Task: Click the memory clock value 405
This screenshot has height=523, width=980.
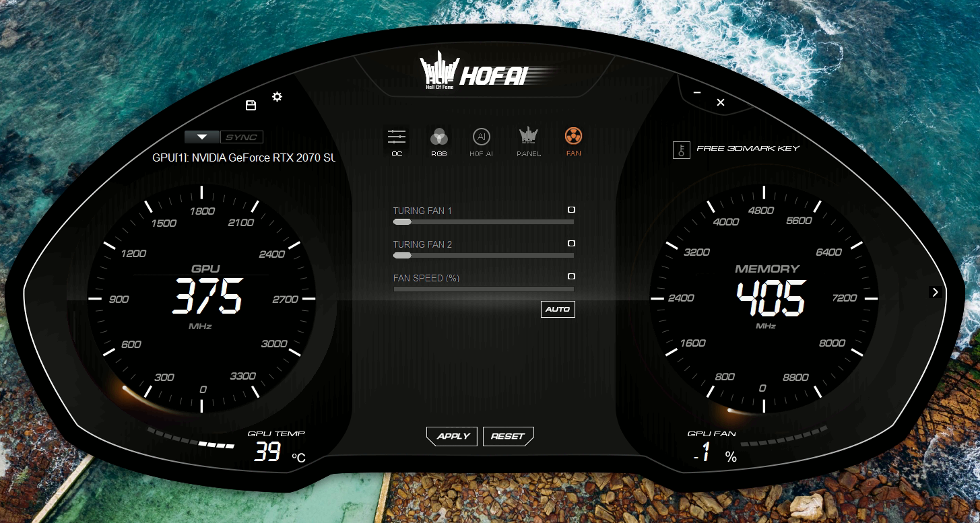Action: point(771,298)
